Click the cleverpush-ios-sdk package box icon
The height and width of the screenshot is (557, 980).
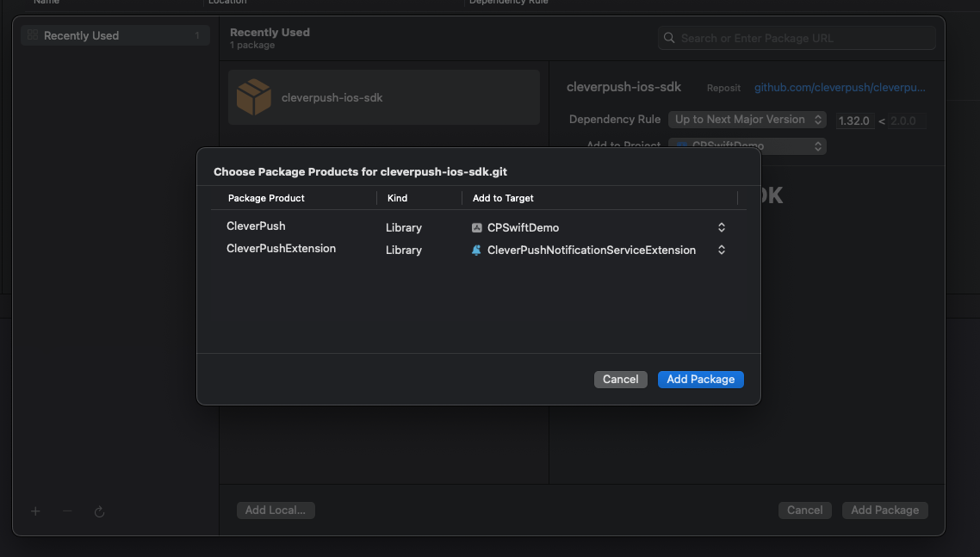click(254, 97)
